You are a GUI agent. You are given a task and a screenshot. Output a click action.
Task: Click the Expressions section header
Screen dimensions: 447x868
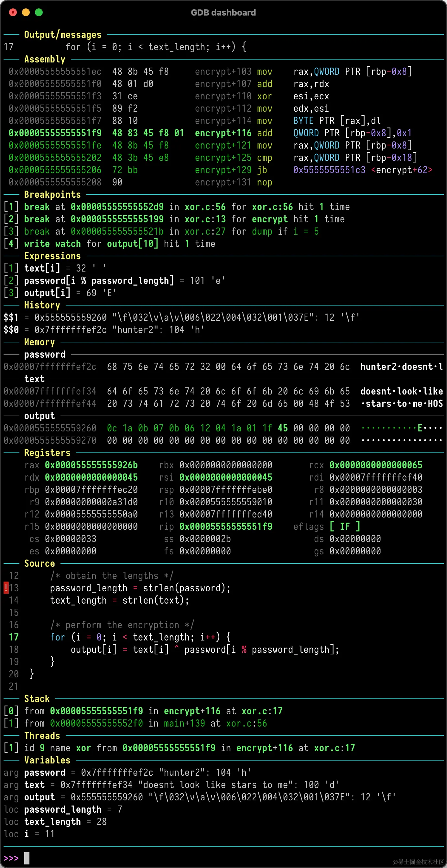click(52, 256)
